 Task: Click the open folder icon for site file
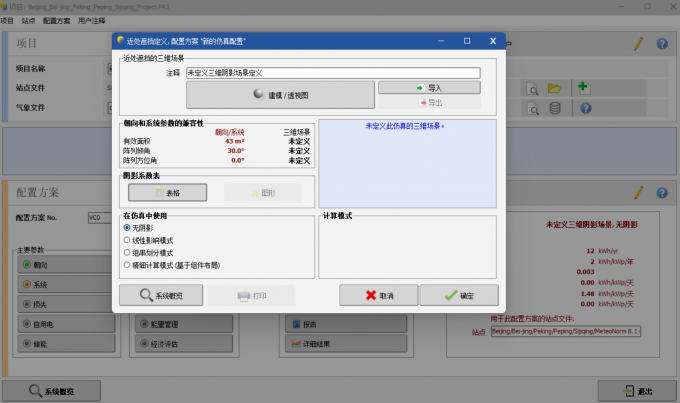pos(554,88)
